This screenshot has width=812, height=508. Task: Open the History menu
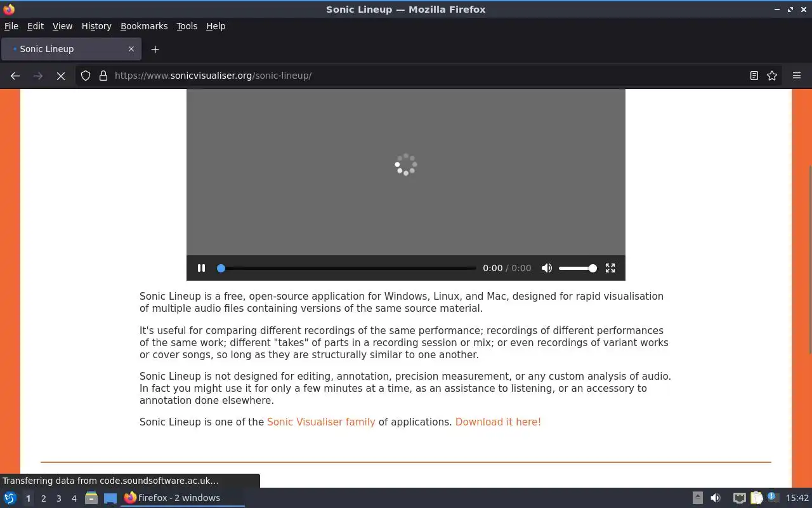tap(96, 26)
